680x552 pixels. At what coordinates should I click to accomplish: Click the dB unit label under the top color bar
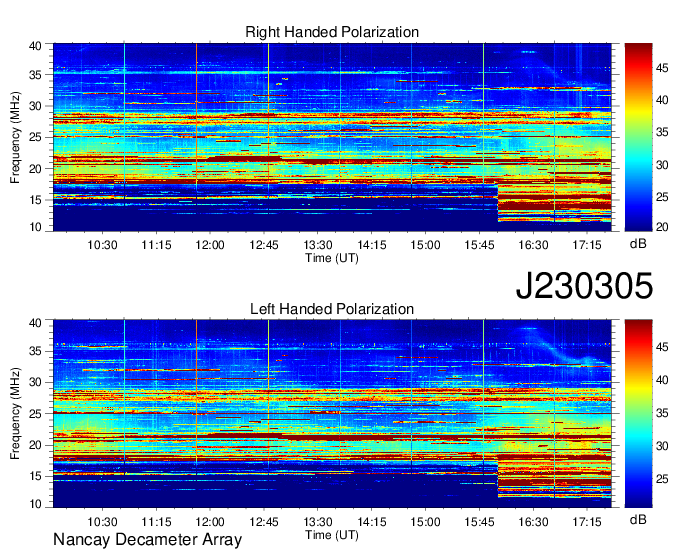[x=638, y=244]
